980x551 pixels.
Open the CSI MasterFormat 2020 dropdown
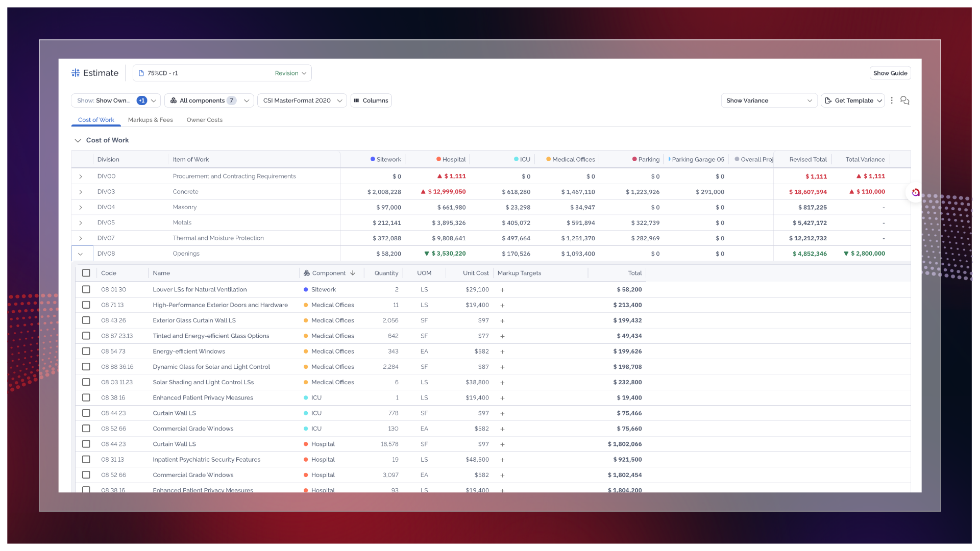point(302,101)
